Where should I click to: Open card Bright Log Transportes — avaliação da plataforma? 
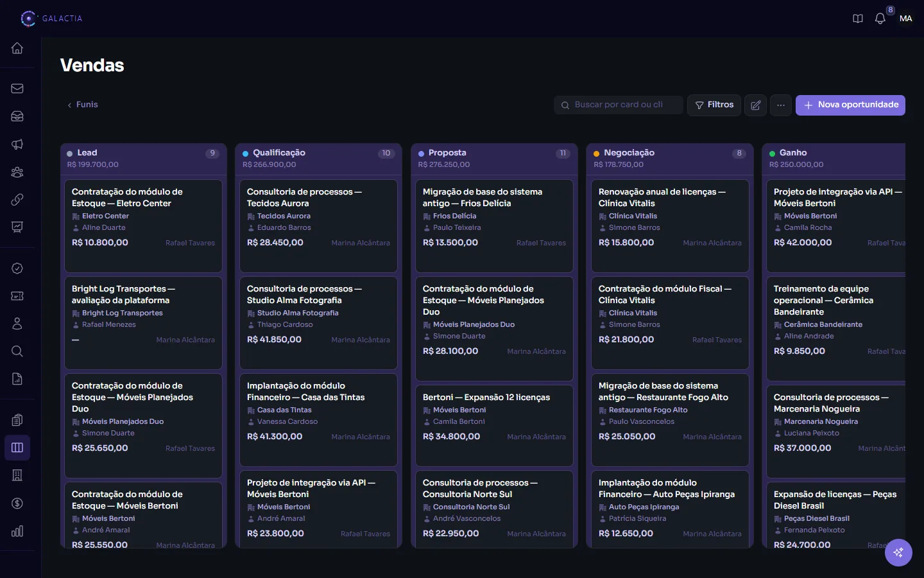tap(144, 323)
